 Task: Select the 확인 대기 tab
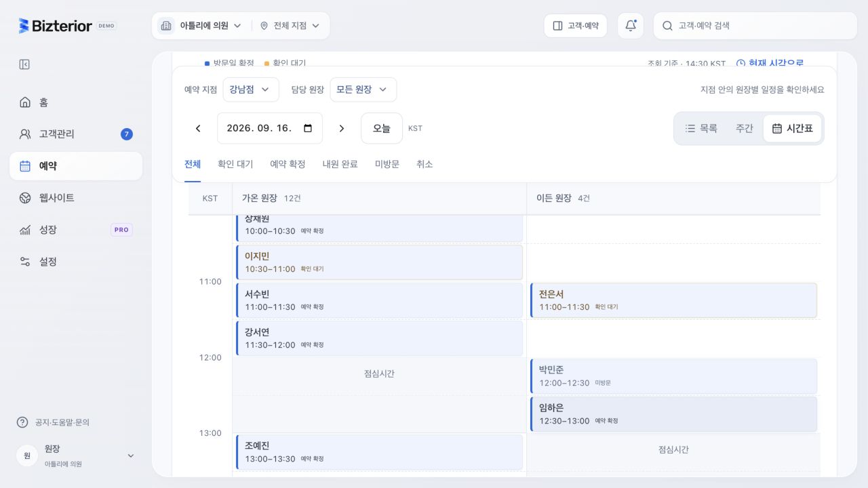[x=235, y=165]
